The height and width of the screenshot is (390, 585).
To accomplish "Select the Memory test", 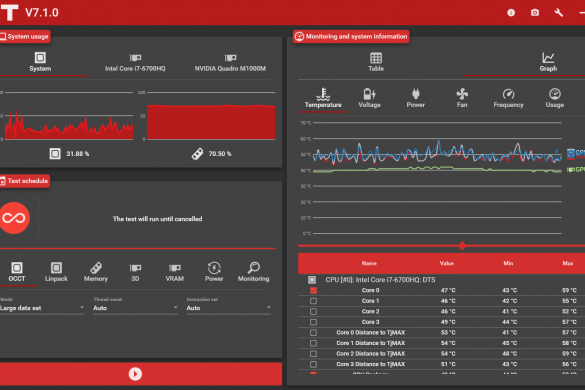I will 96,272.
